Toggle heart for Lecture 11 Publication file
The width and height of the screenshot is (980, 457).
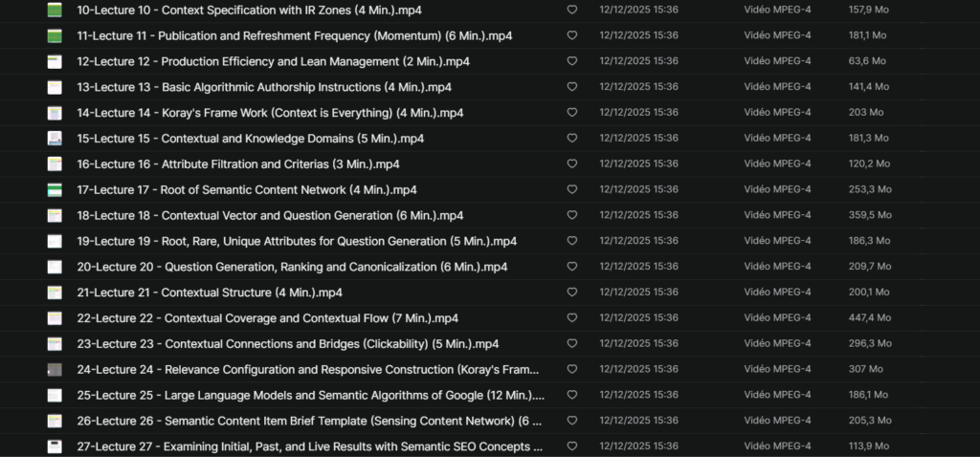[x=572, y=35]
